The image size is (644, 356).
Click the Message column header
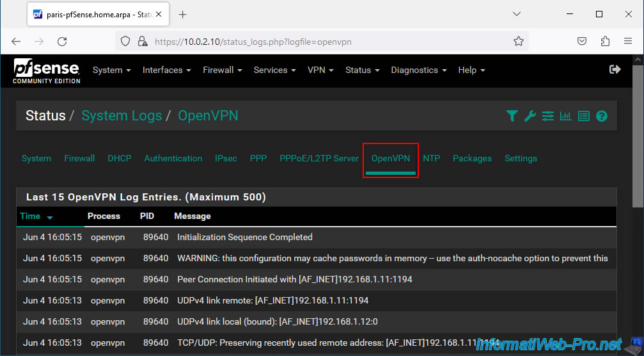[192, 216]
